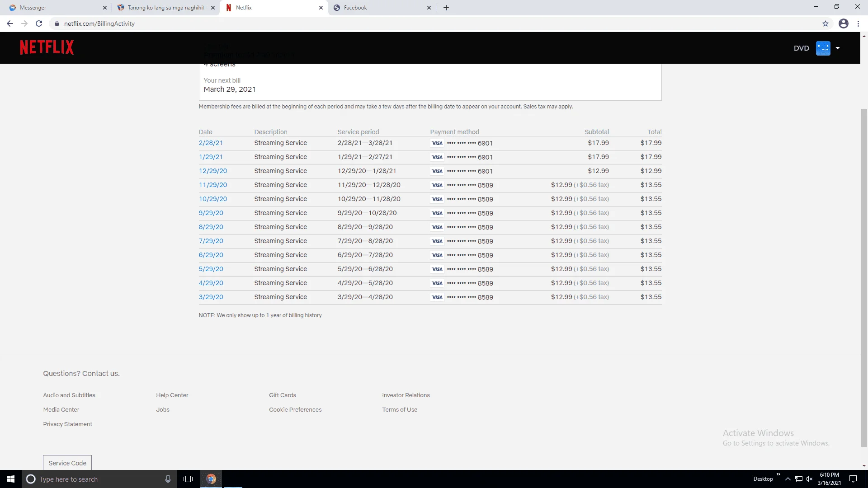Click the site lock icon in address bar

[57, 23]
